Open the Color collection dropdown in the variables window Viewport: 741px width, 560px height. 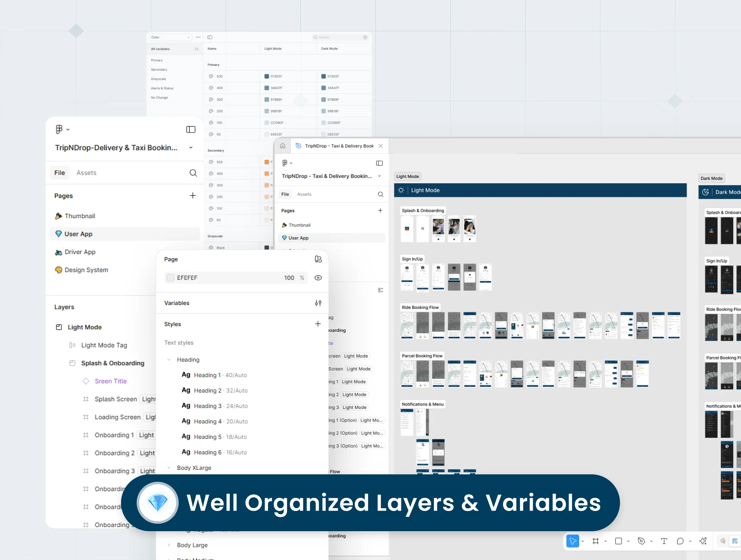click(x=170, y=37)
